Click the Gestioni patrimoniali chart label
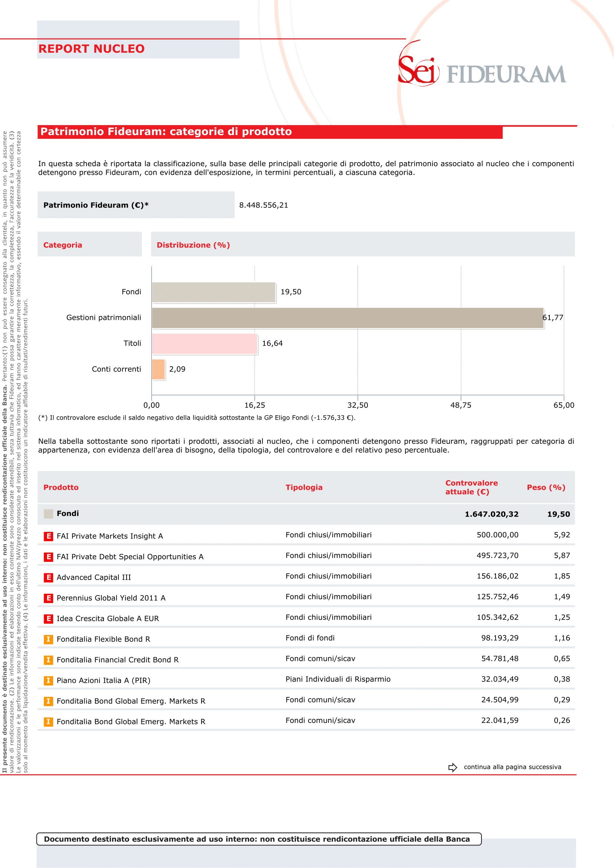The image size is (614, 868). pos(104,318)
